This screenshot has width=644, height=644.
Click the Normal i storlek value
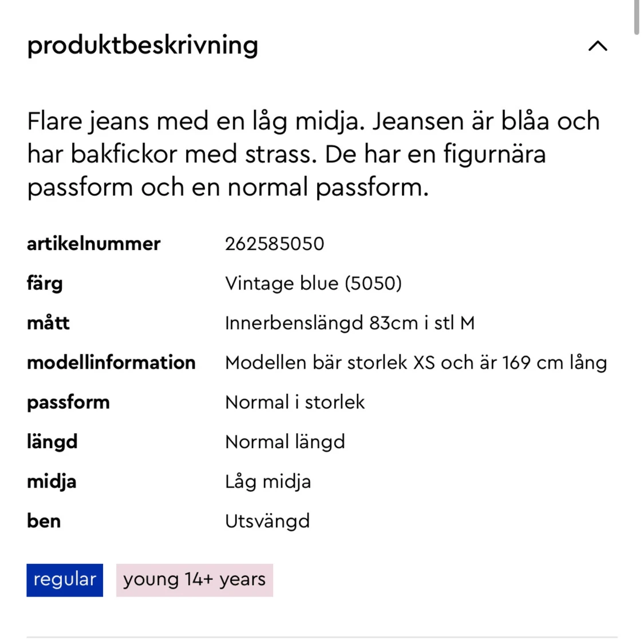(295, 402)
